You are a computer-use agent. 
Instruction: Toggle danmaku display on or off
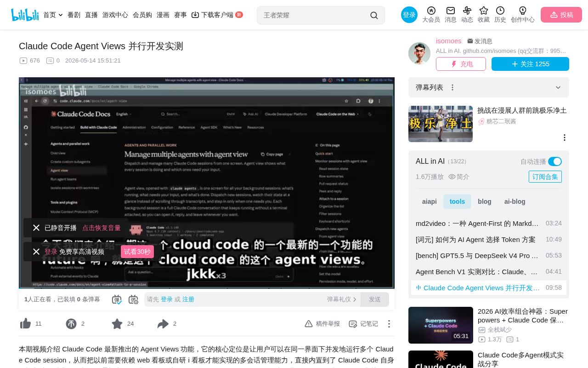tap(117, 299)
